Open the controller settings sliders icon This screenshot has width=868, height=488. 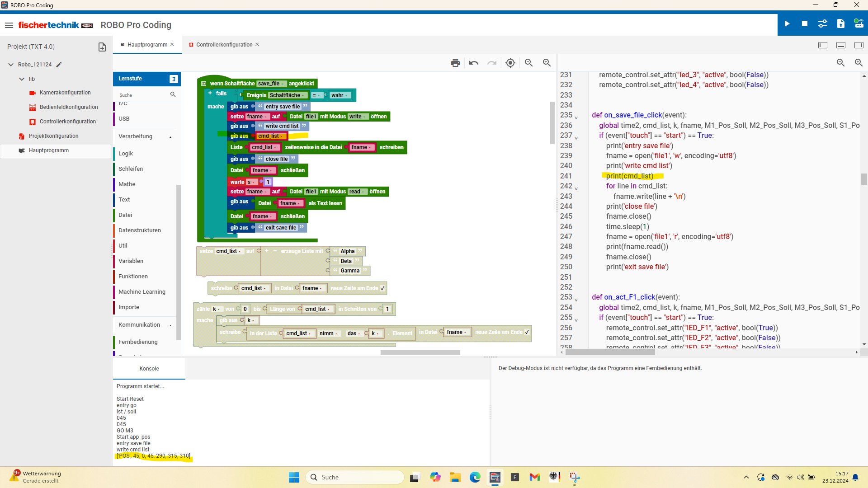click(x=823, y=24)
